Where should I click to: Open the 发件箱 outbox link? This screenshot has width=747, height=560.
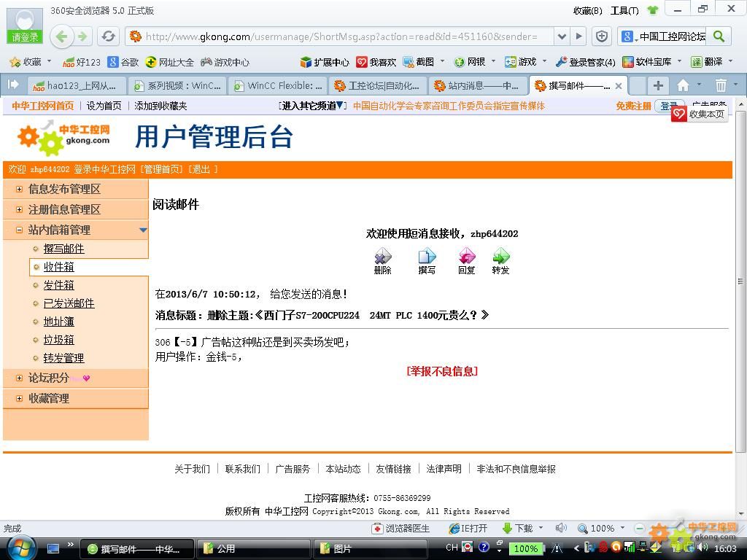pyautogui.click(x=59, y=285)
